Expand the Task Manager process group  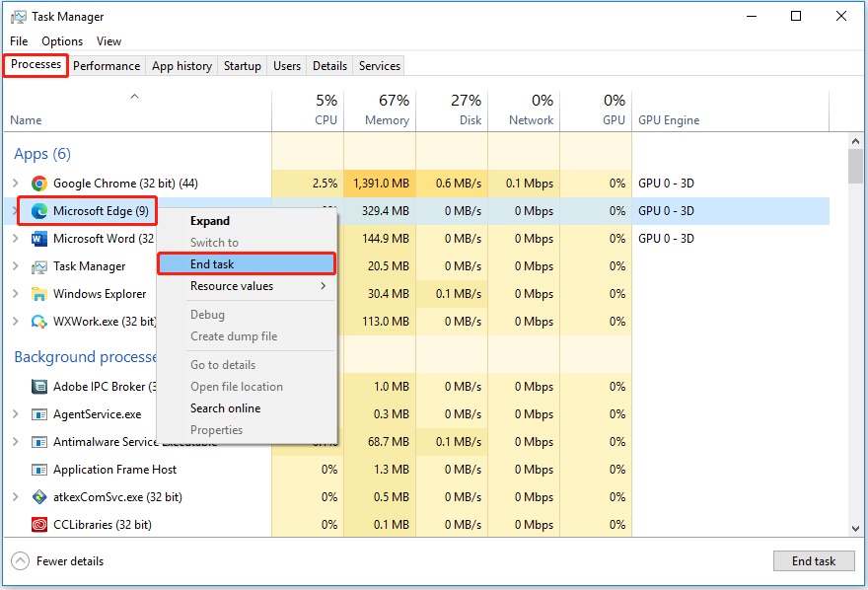(16, 266)
